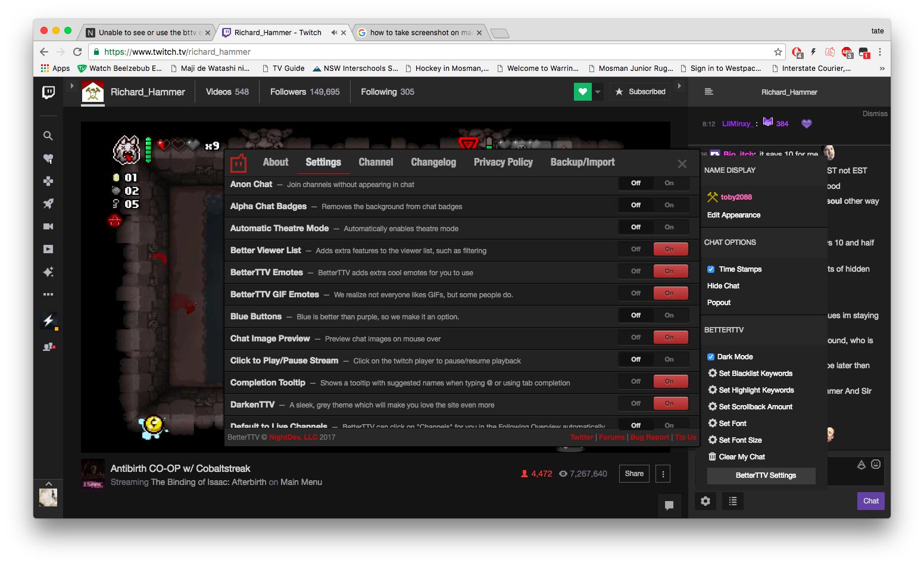Screen dimensions: 924x566
Task: Expand the follow notification dropdown arrow
Action: [x=598, y=92]
